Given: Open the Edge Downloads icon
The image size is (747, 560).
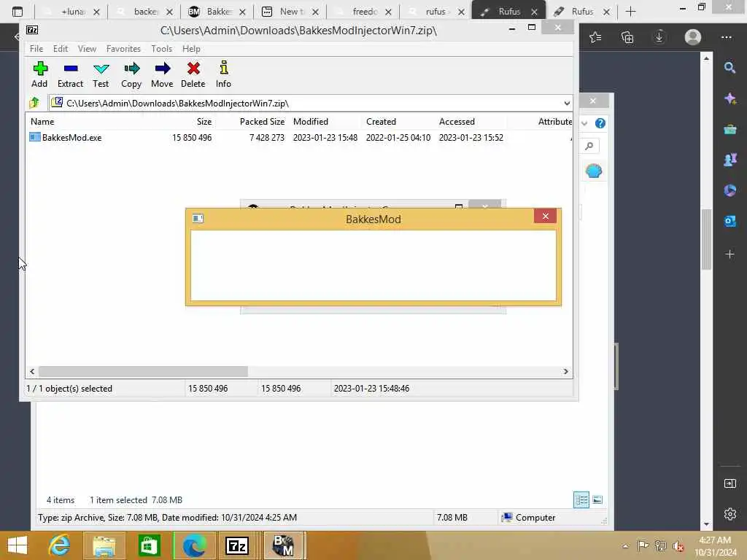Looking at the screenshot, I should [x=659, y=37].
